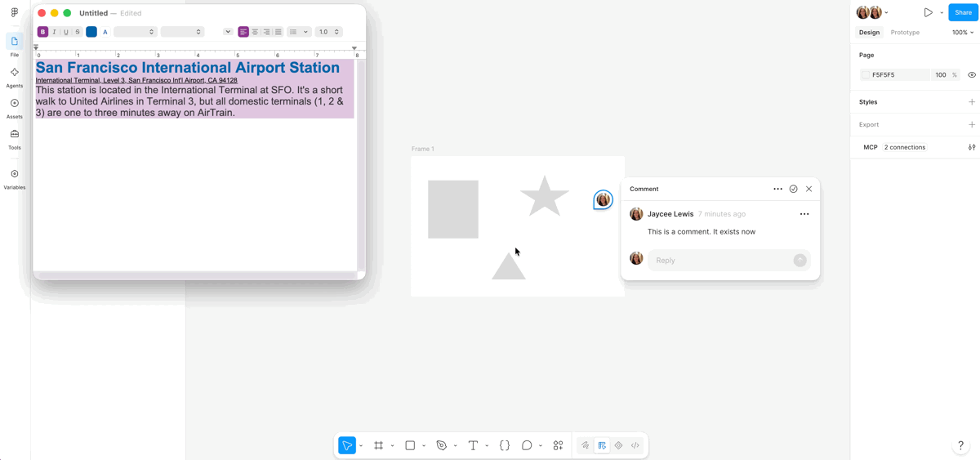Close the Comment panel

click(x=808, y=189)
